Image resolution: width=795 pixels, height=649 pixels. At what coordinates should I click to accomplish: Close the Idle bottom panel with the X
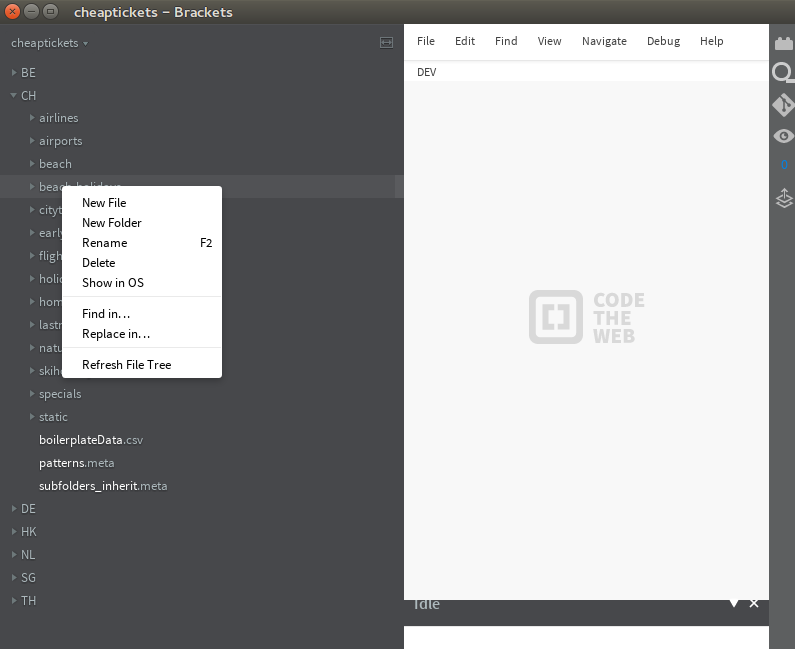pos(754,603)
